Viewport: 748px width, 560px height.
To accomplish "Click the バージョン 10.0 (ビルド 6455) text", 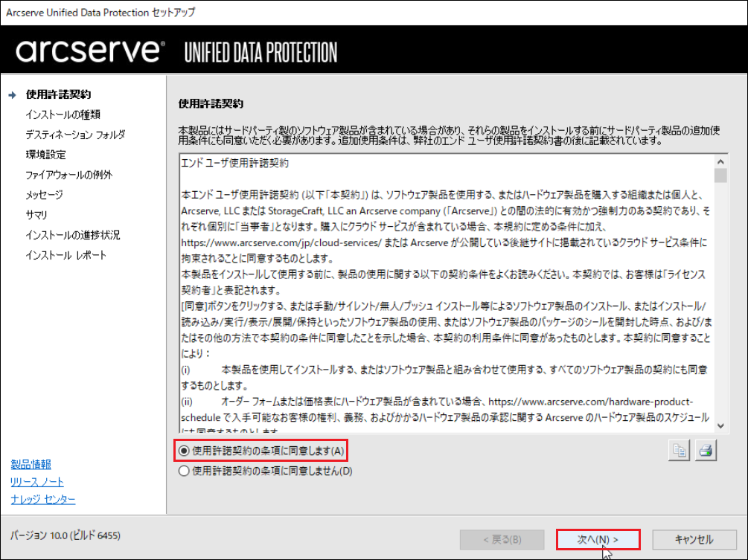I will click(x=65, y=535).
